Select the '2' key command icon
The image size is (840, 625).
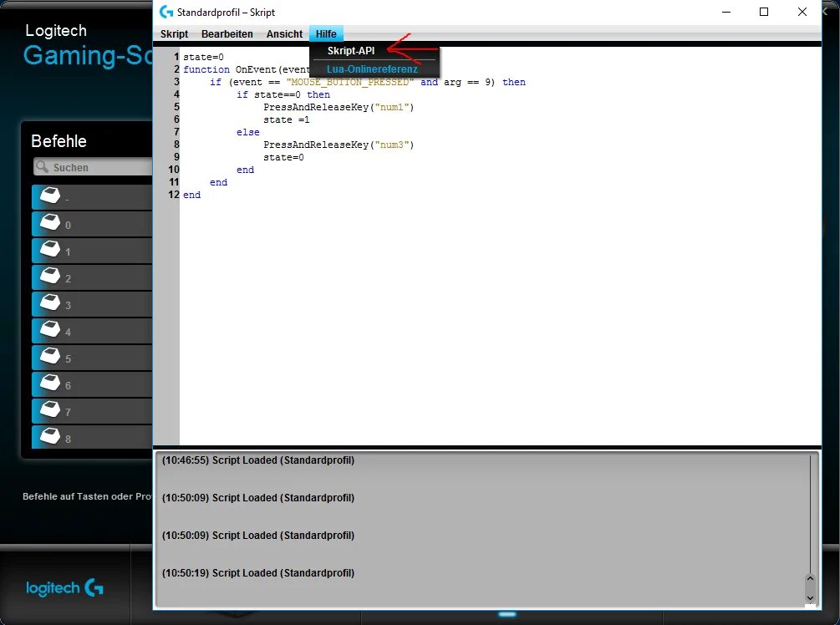pos(50,276)
